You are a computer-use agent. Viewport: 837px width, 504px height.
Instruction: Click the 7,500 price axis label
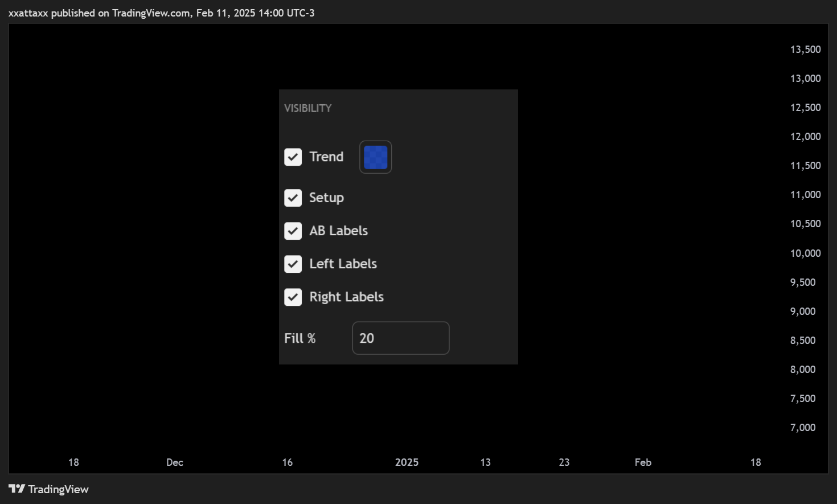803,399
